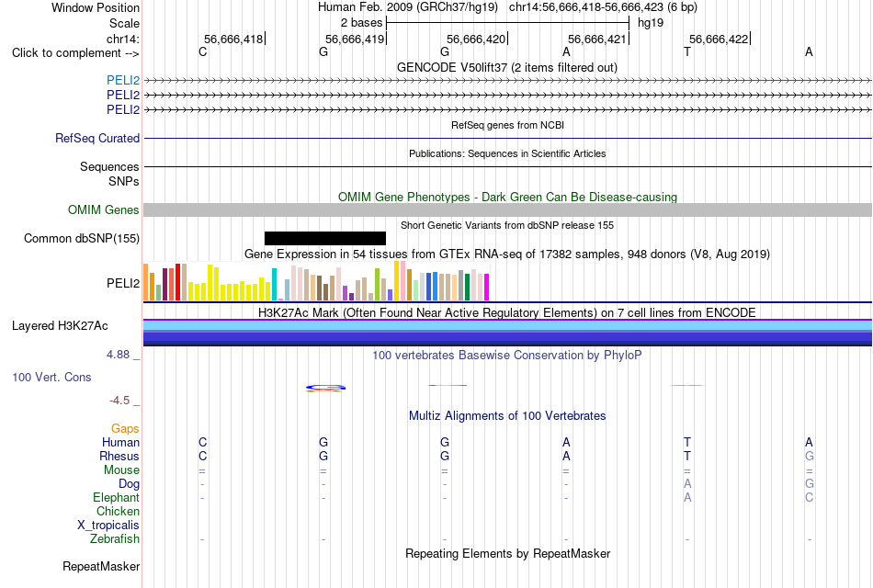This screenshot has width=873, height=588.
Task: Open 'RefSeq genes from NCBI' track title
Action: (507, 125)
